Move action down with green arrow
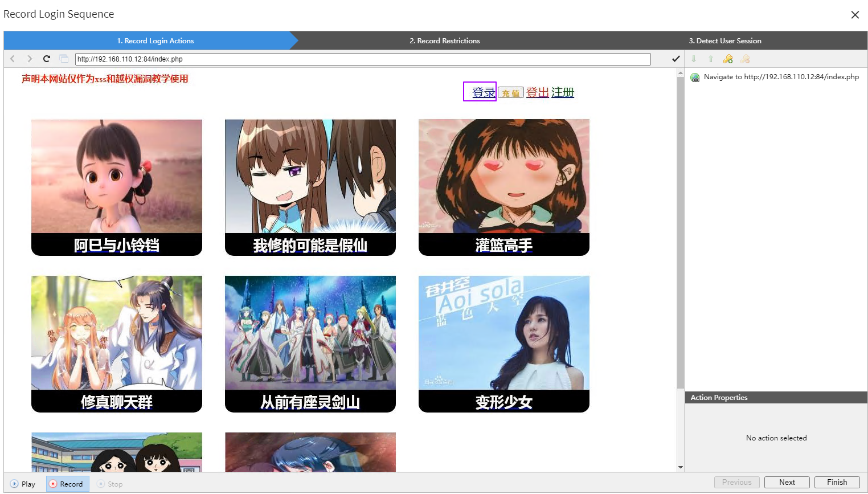This screenshot has width=868, height=494. click(694, 59)
